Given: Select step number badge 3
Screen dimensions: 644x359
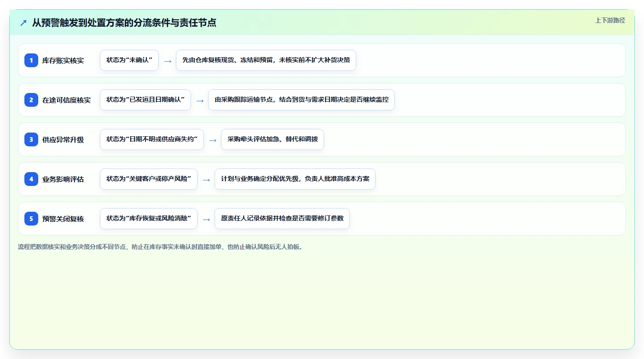Looking at the screenshot, I should (x=31, y=139).
